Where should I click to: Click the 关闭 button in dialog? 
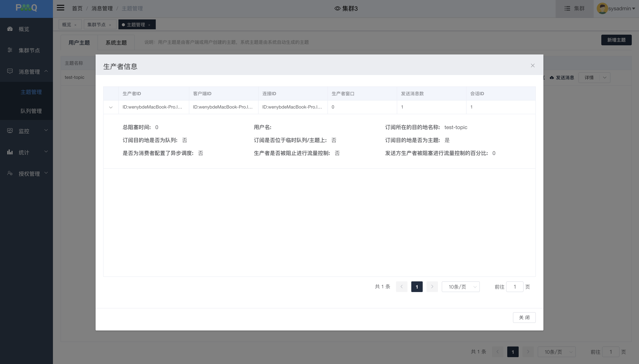[524, 318]
